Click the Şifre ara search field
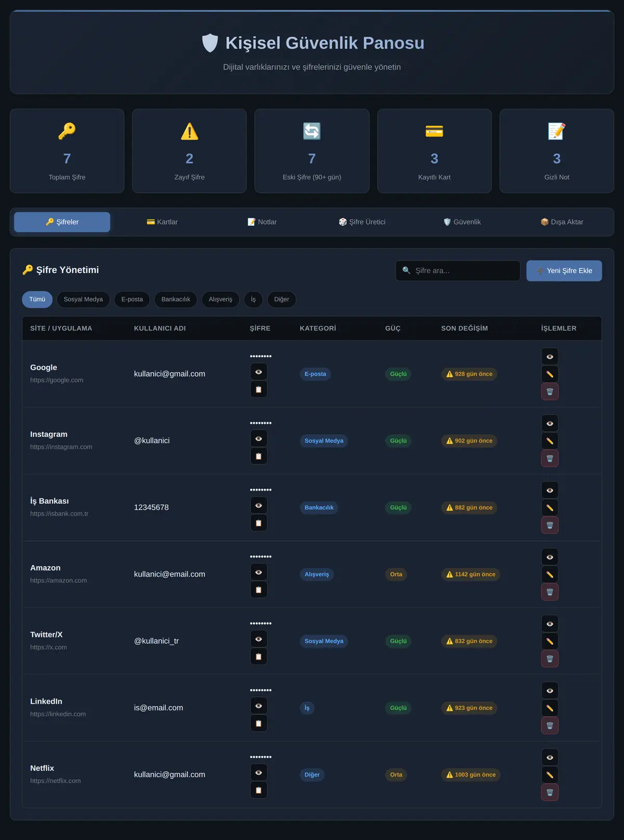The height and width of the screenshot is (840, 624). click(x=458, y=270)
